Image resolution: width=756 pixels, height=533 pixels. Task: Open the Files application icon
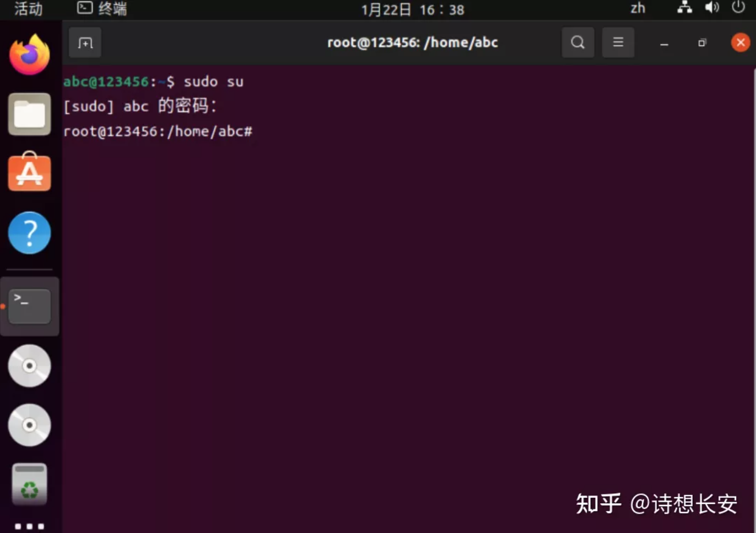tap(29, 114)
